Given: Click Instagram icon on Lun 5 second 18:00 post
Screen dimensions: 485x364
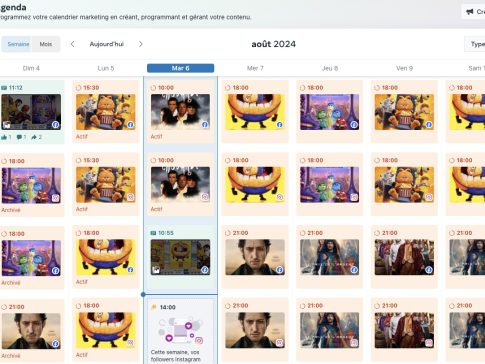Looking at the screenshot, I should [130, 343].
